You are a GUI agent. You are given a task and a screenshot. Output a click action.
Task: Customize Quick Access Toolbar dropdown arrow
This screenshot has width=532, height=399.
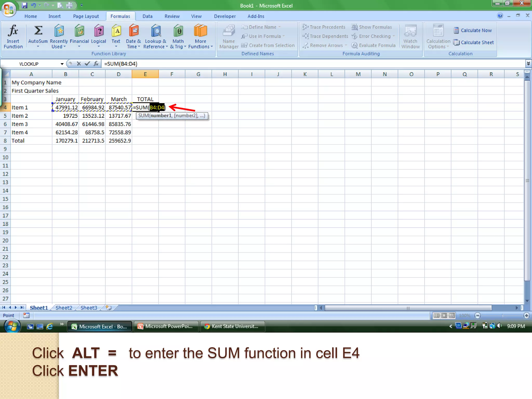[x=82, y=5]
